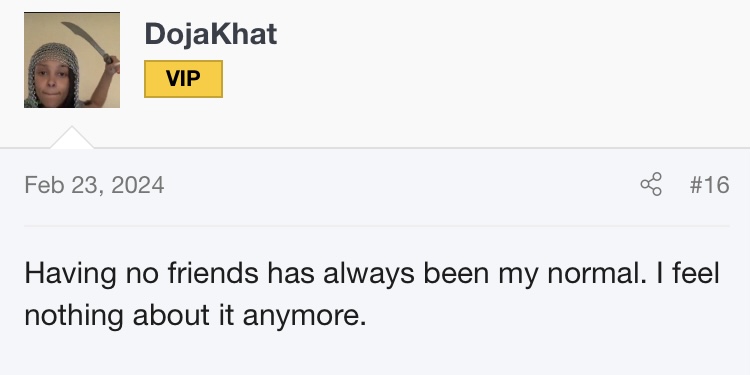Click the share icon beside post #16
Screen dimensions: 750x375
651,184
